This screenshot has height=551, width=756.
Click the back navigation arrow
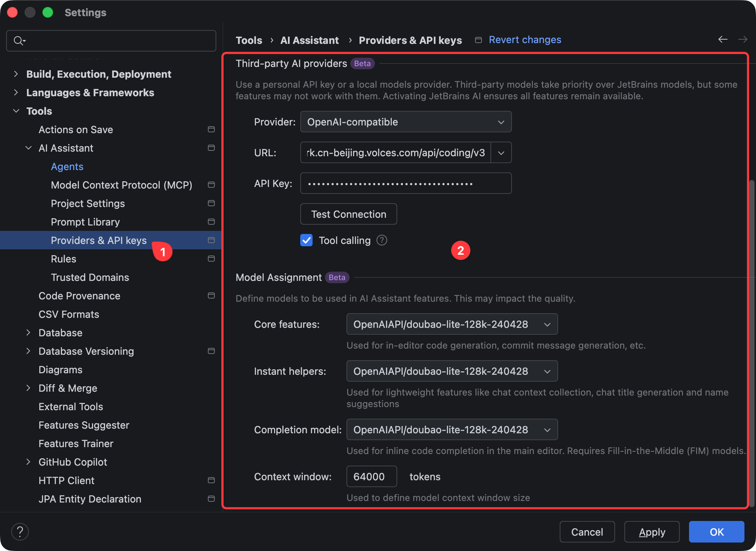723,39
